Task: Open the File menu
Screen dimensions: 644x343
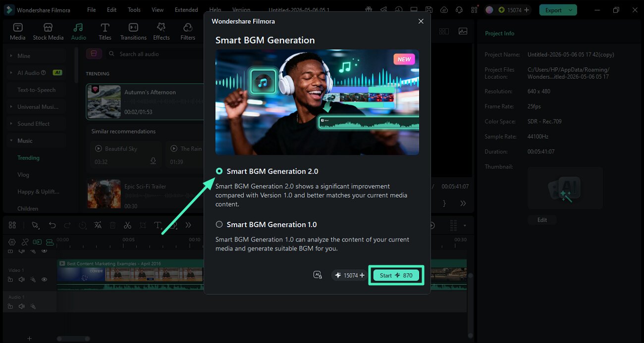Action: [92, 10]
